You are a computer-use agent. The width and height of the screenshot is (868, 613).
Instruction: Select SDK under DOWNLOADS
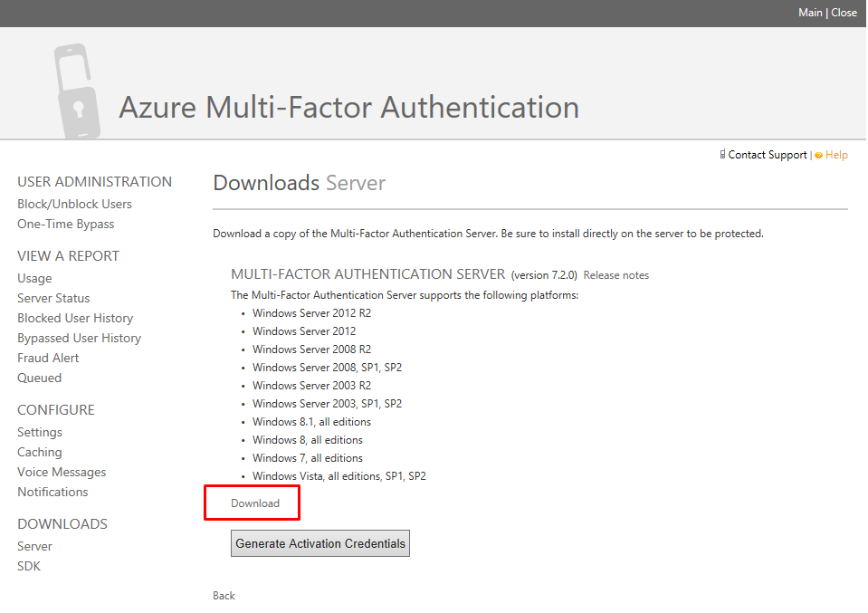pos(29,566)
